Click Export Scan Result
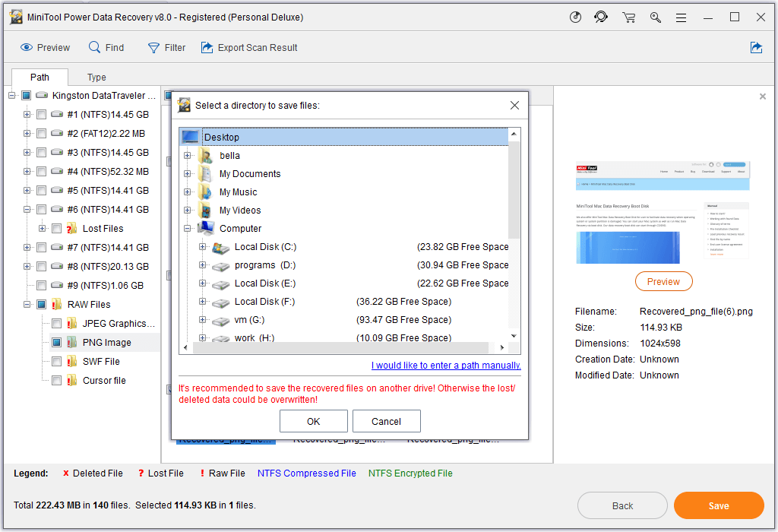 [249, 48]
